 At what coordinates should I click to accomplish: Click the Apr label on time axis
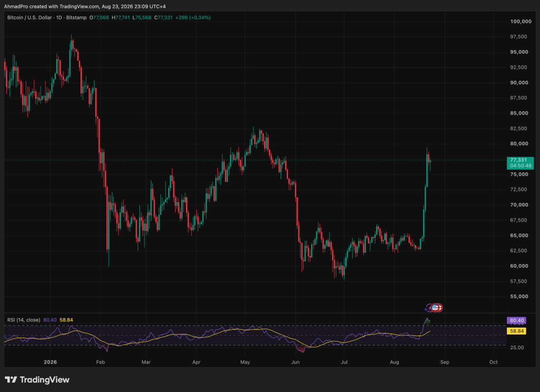pos(196,362)
